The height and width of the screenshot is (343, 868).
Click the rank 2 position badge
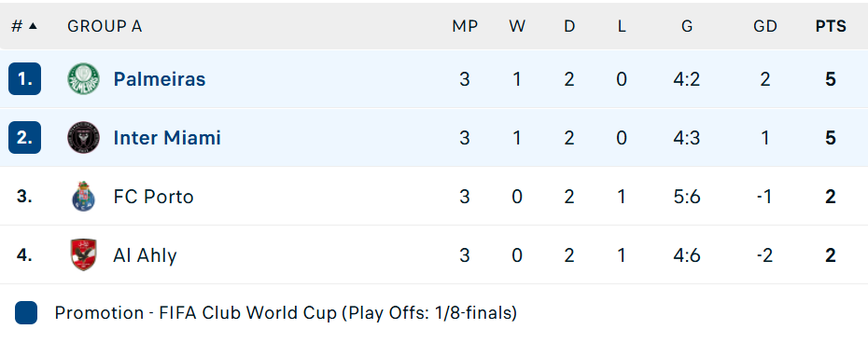pyautogui.click(x=24, y=138)
